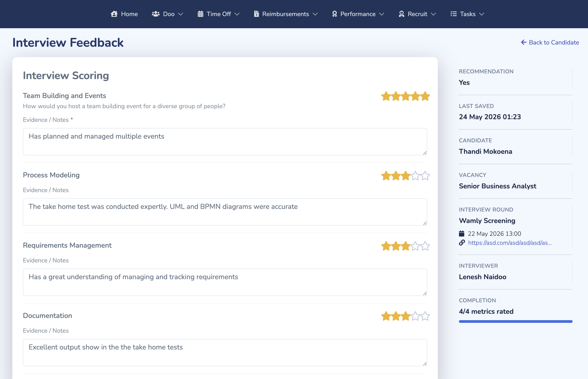Click the back arrow icon beside Back to Candidate
This screenshot has height=379, width=588.
tap(523, 42)
